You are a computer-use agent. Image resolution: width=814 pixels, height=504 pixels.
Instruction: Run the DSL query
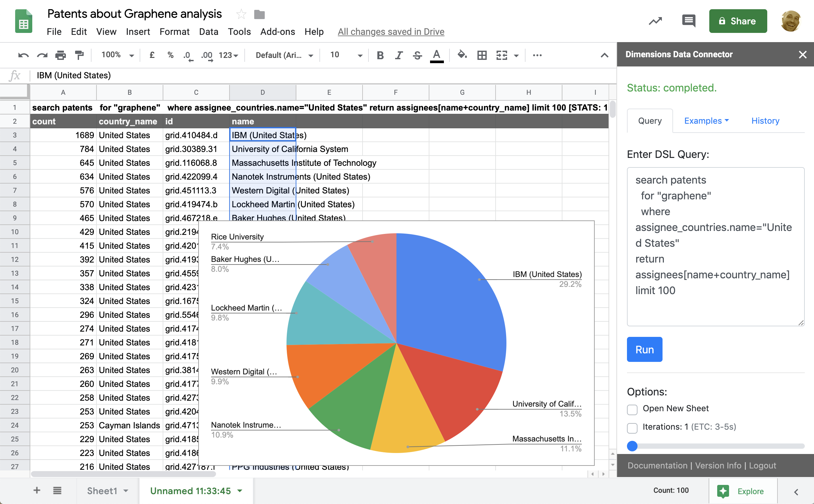coord(644,349)
